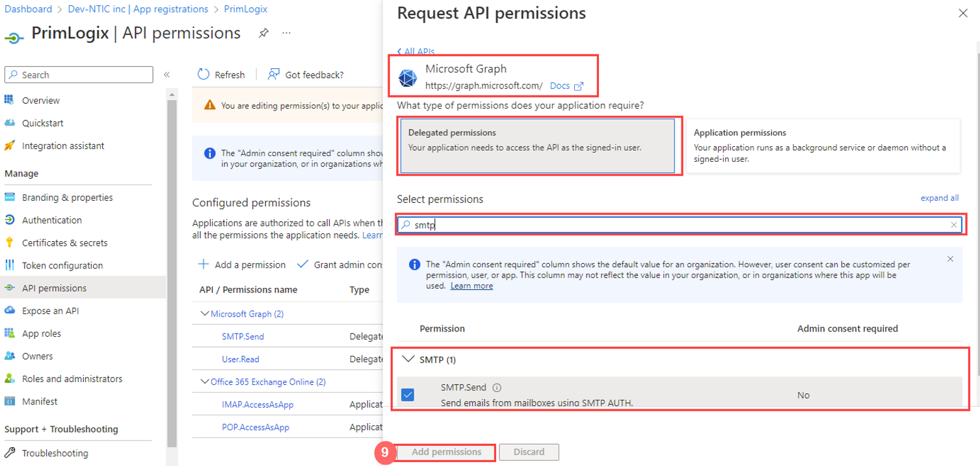Click the sidebar vertical scrollbar
980x466 pixels.
pos(172,273)
